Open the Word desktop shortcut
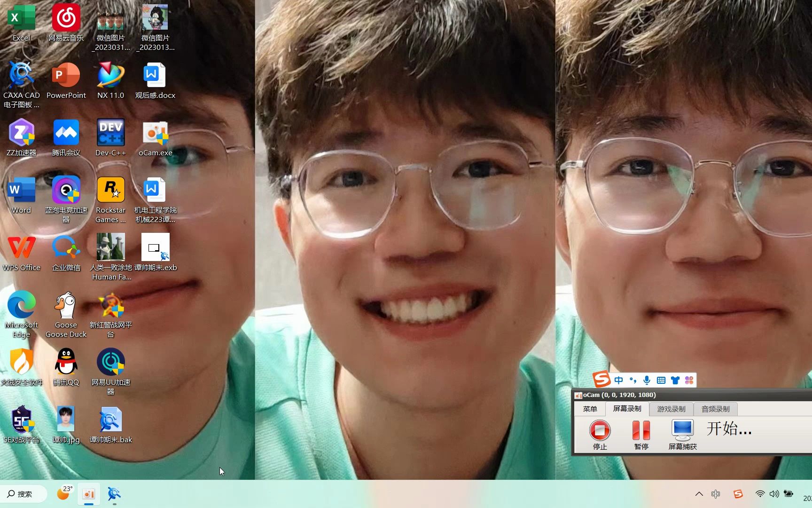The image size is (812, 508). [x=21, y=196]
